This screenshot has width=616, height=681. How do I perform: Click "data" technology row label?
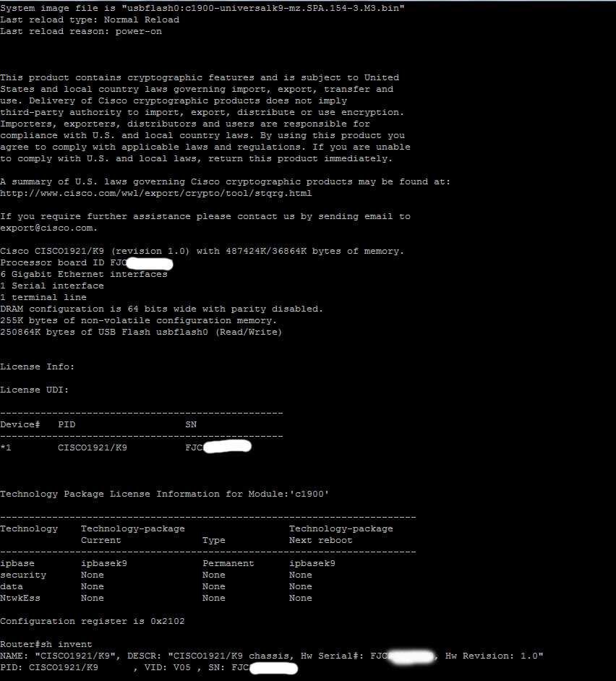click(12, 586)
